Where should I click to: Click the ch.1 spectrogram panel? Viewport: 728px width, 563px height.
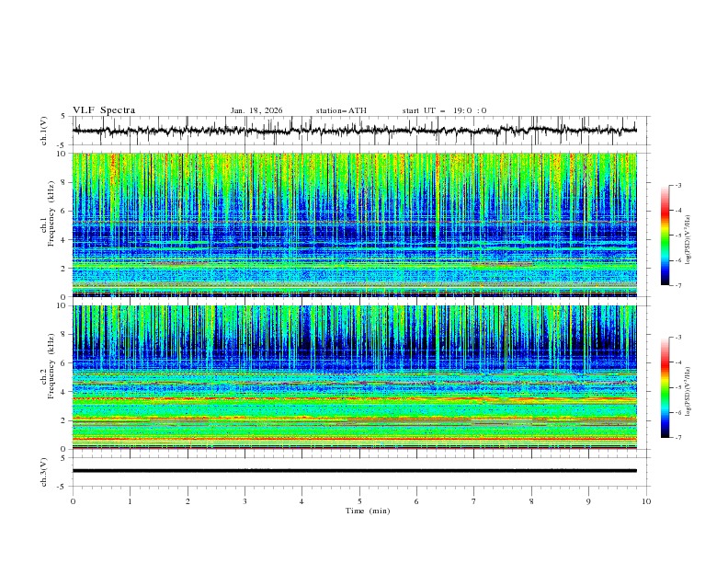(355, 224)
